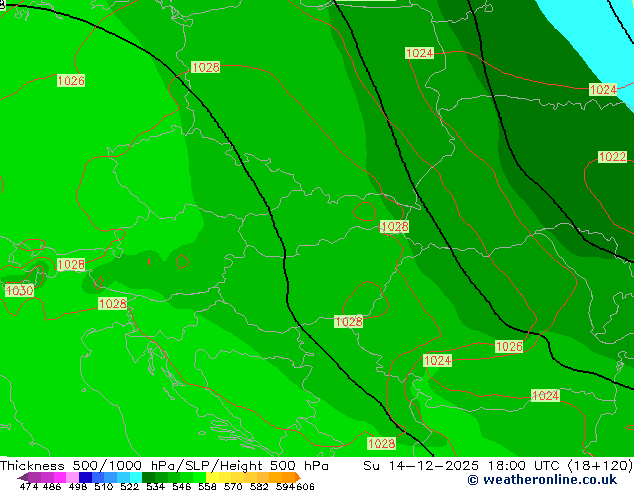Select the light pink legend swatch

pyautogui.click(x=72, y=477)
